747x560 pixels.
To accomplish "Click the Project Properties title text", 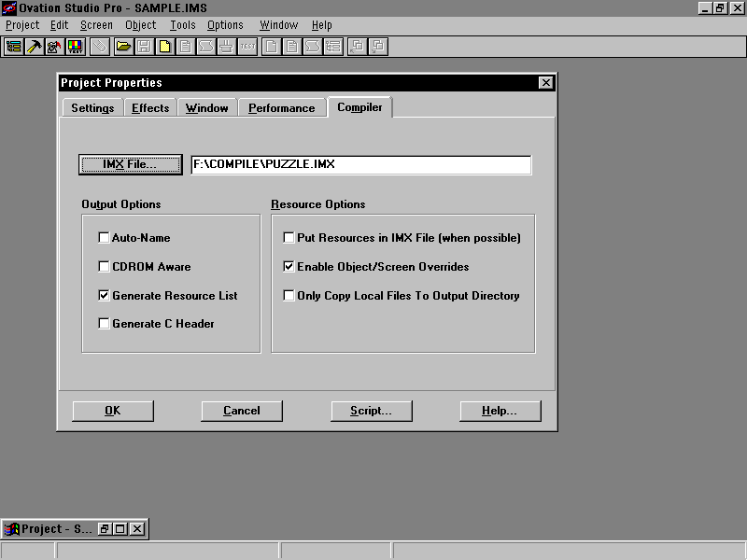I will [111, 83].
